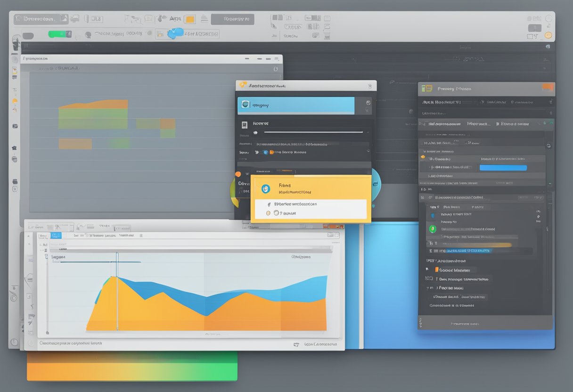The width and height of the screenshot is (573, 392).
Task: Click the orange icon in right panel header
Action: 547,87
